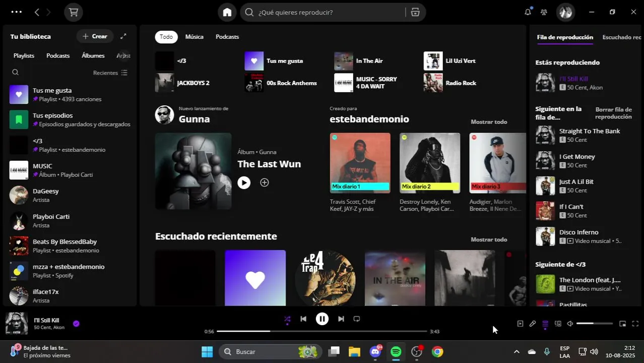Open Chrome in the taskbar
Image resolution: width=644 pixels, height=363 pixels.
tap(437, 352)
